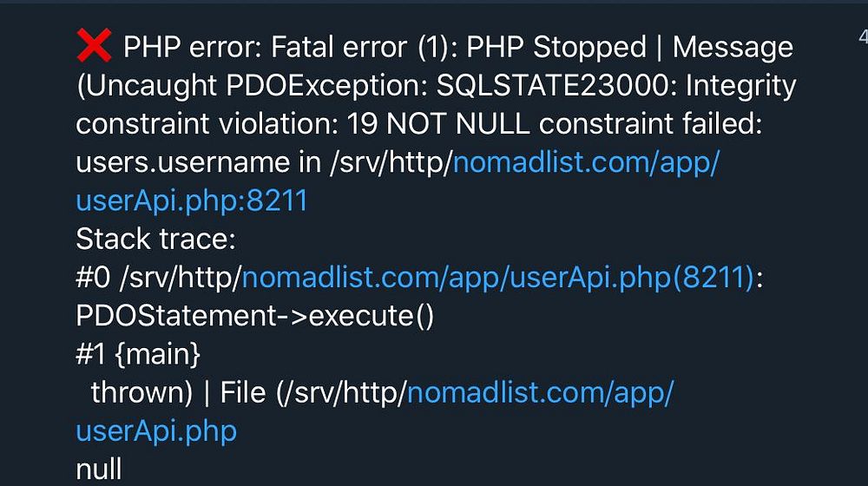Click the 'NOT NULL constraint failed:' text
The height and width of the screenshot is (486, 868).
pos(574,124)
